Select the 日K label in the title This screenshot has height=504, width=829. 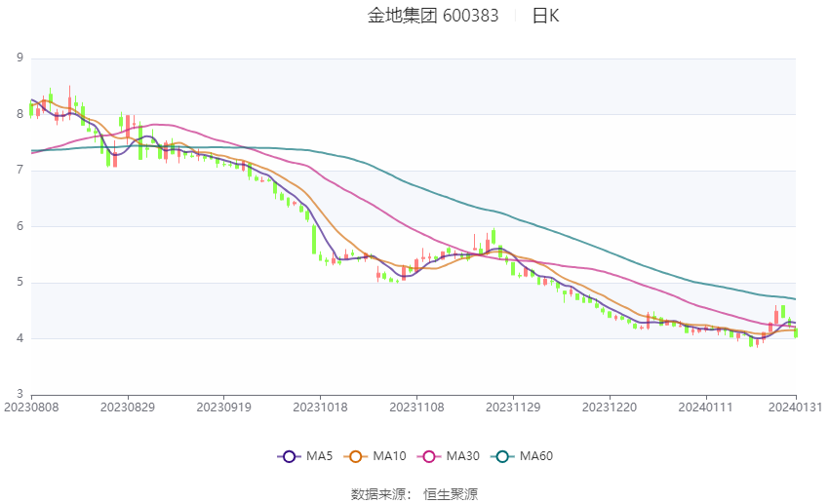coord(545,16)
